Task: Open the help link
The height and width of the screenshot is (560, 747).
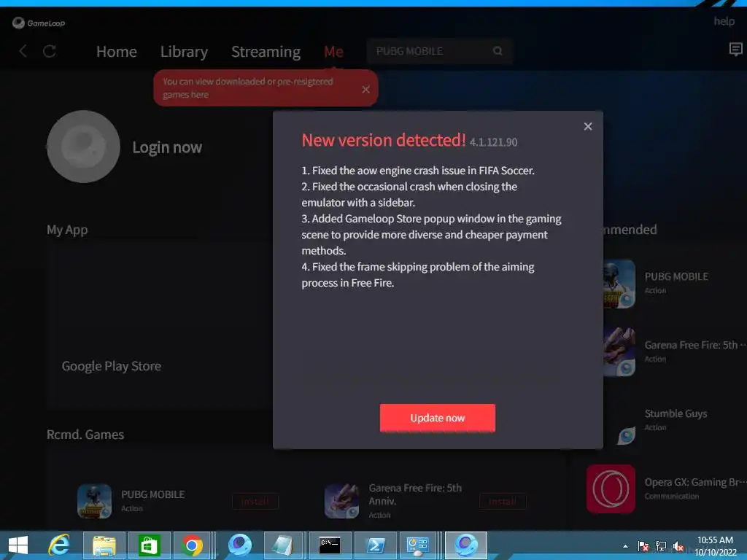Action: (724, 21)
